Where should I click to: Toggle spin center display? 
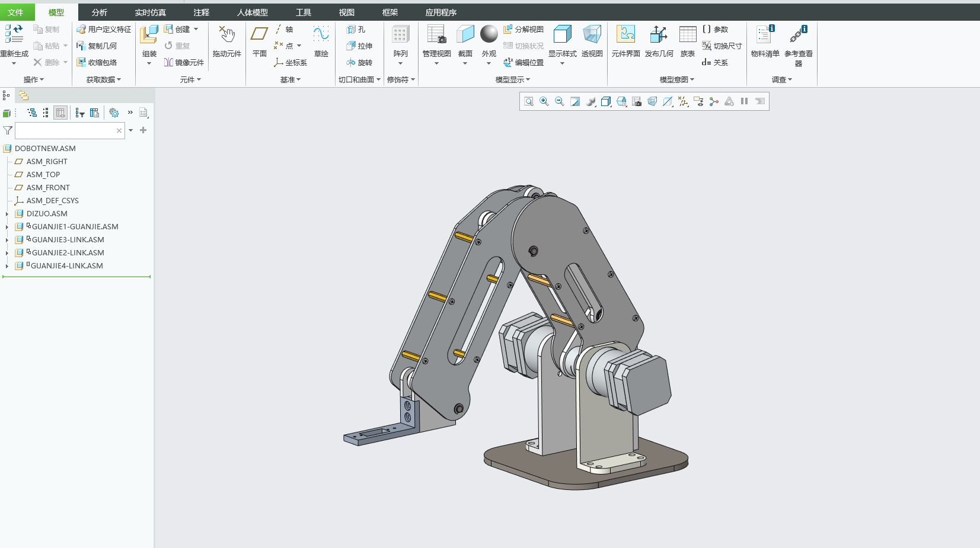click(714, 101)
